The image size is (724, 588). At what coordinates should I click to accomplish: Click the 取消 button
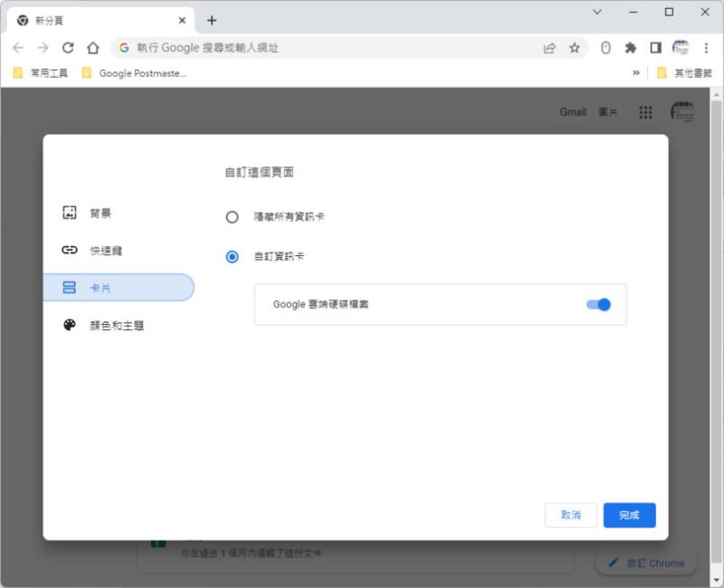click(x=571, y=515)
